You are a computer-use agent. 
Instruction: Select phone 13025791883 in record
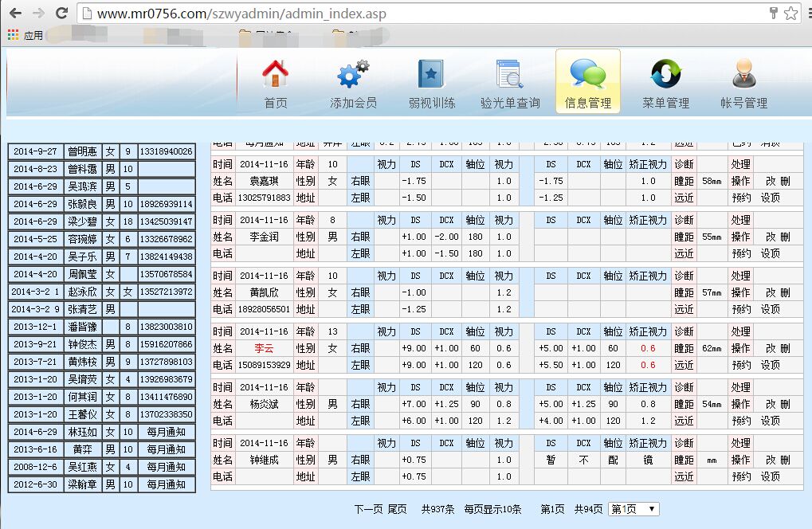coord(264,198)
